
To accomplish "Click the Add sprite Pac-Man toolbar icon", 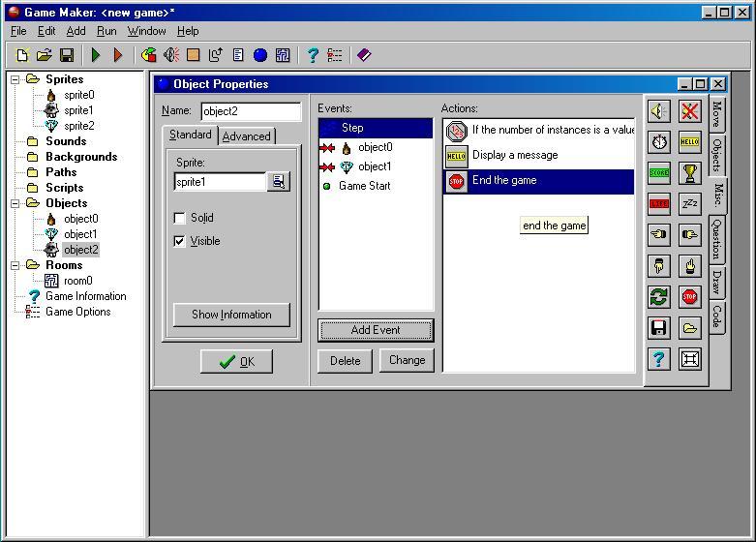I will [149, 56].
